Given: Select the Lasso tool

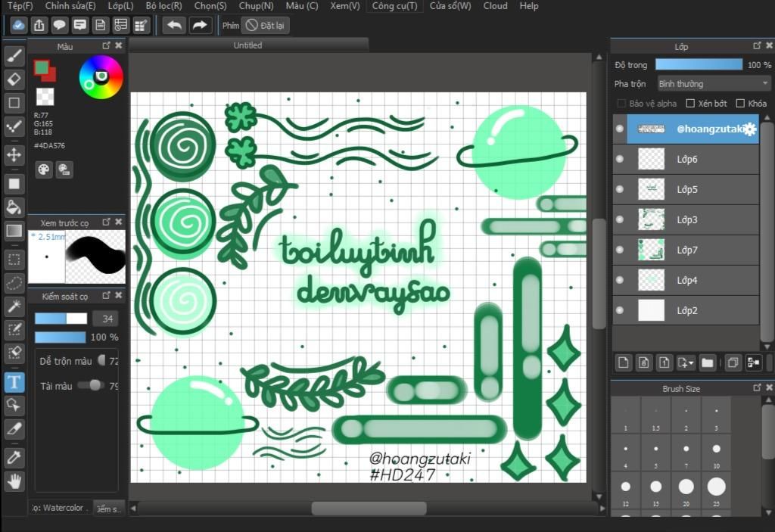Looking at the screenshot, I should (x=14, y=283).
